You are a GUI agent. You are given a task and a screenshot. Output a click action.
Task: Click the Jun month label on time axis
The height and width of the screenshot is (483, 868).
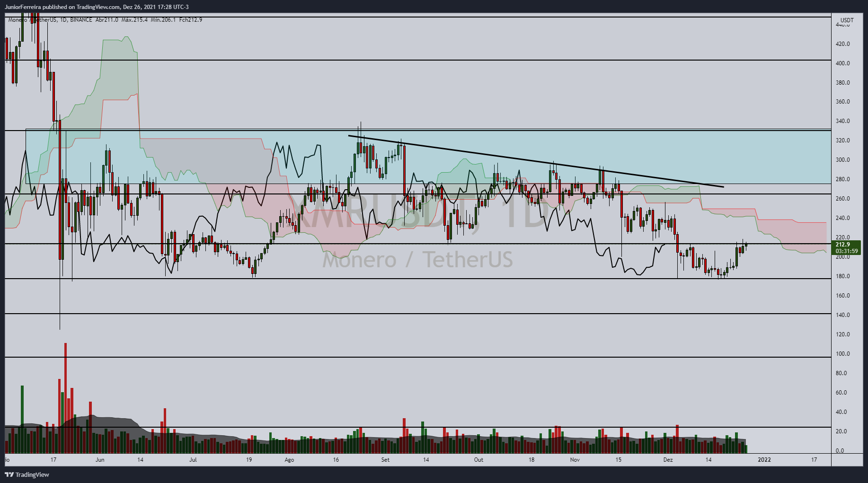(x=99, y=460)
